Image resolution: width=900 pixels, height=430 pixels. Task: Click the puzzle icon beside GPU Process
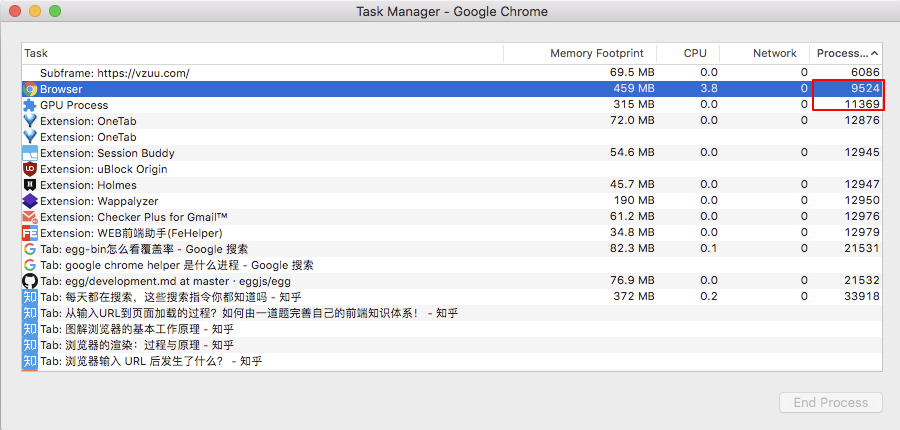click(30, 105)
